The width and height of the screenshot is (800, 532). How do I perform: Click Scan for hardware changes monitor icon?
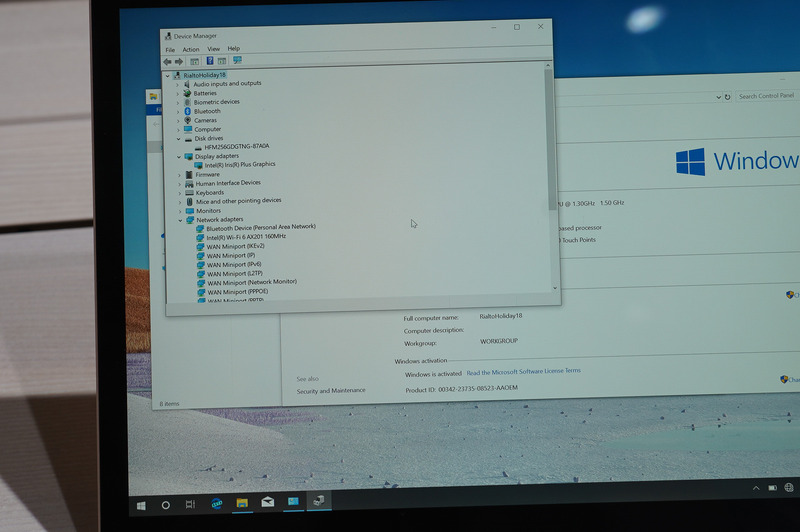tap(237, 60)
